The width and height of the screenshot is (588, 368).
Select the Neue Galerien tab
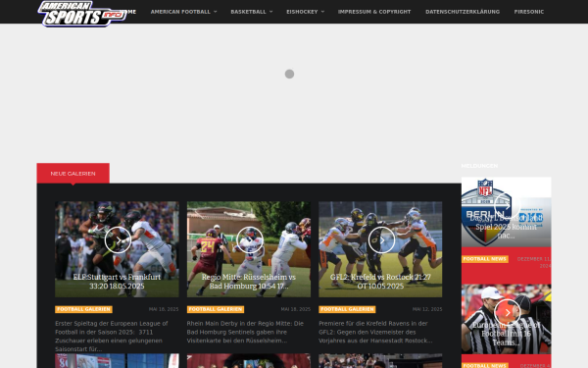pyautogui.click(x=73, y=174)
